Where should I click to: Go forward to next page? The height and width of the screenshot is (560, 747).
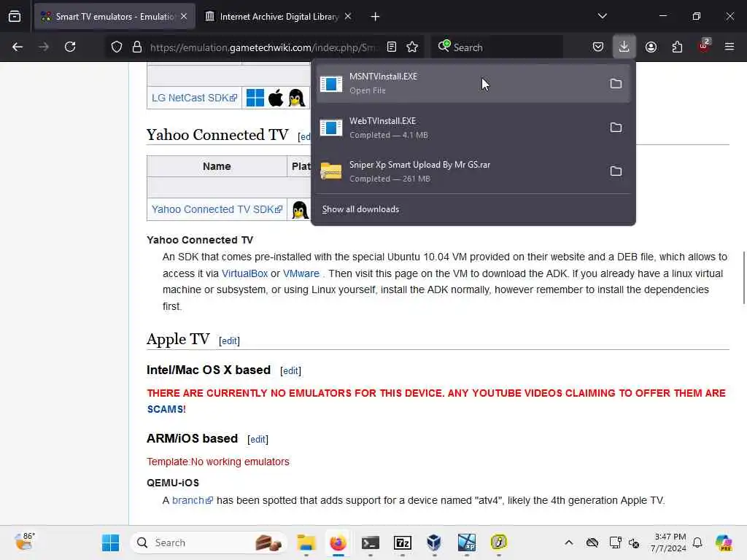coord(43,47)
